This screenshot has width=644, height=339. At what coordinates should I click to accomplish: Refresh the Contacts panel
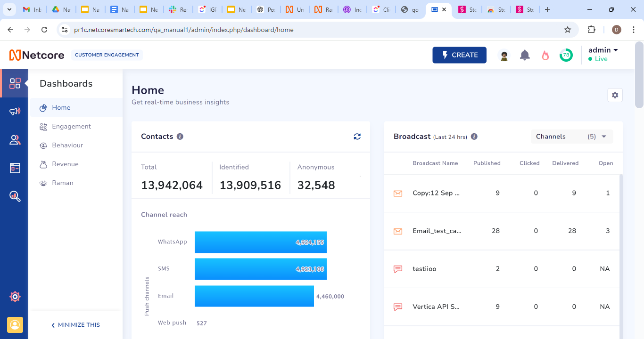(x=357, y=137)
